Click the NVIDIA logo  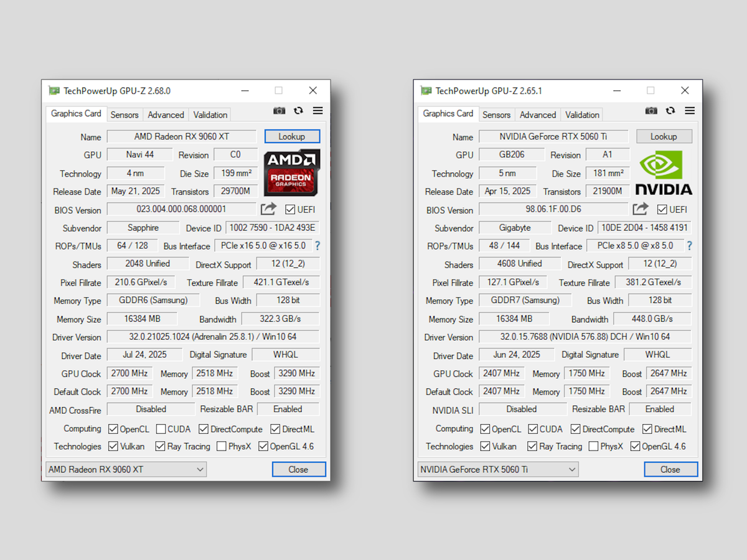tap(664, 172)
